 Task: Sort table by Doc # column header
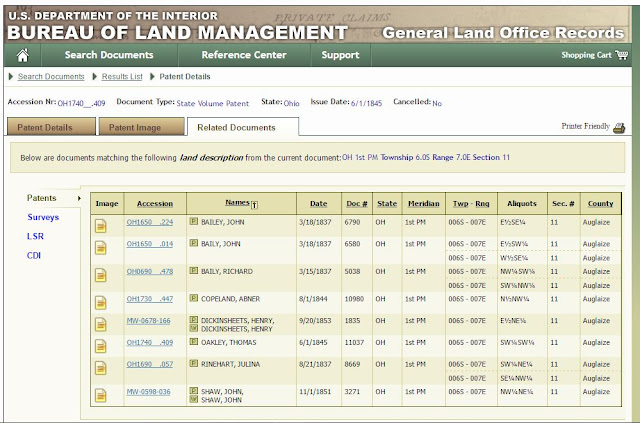click(357, 203)
